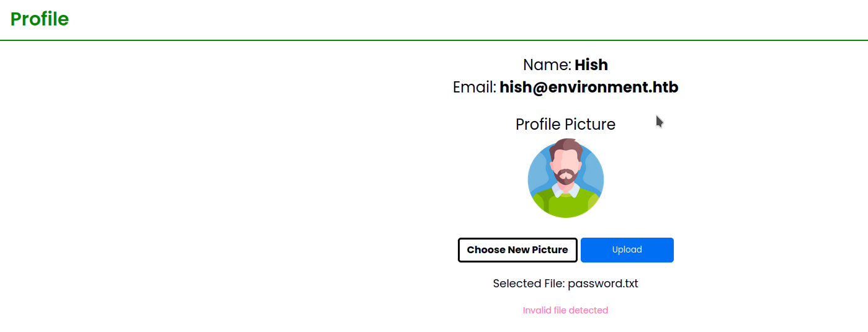This screenshot has height=332, width=868.
Task: Click the word Picture in the section heading
Action: pos(590,125)
